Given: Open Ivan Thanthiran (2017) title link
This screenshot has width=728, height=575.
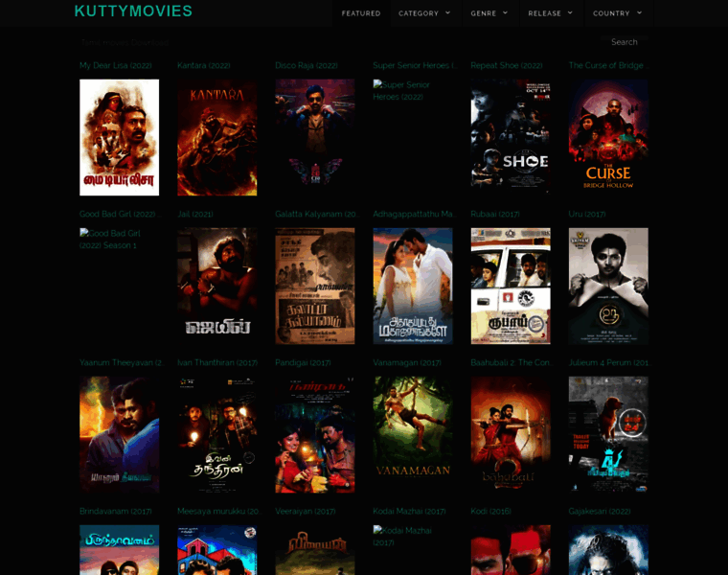Looking at the screenshot, I should click(x=217, y=363).
